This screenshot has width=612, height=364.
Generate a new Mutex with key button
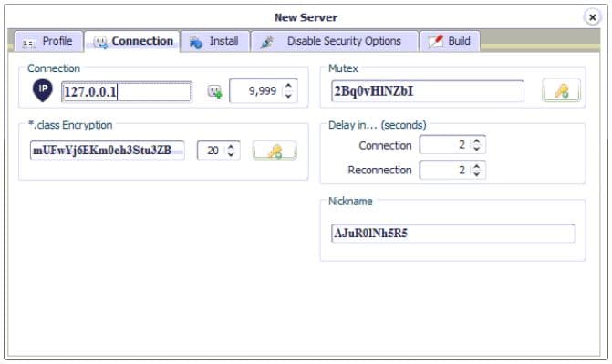coord(561,90)
